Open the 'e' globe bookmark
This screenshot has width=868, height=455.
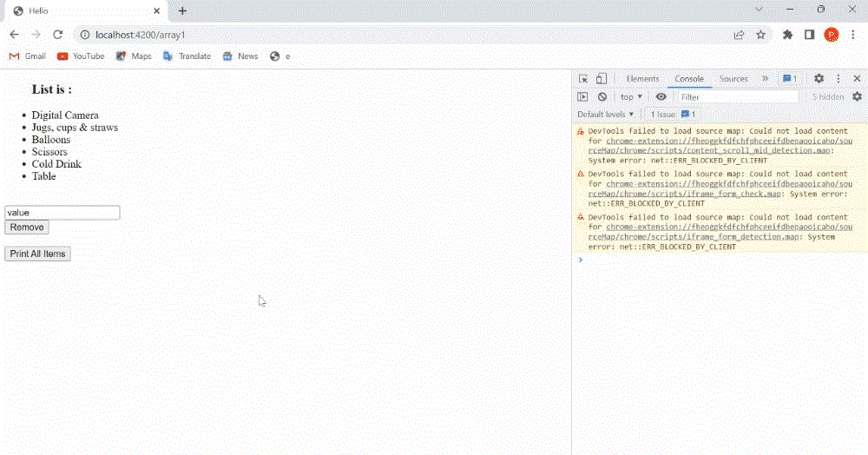pos(280,56)
